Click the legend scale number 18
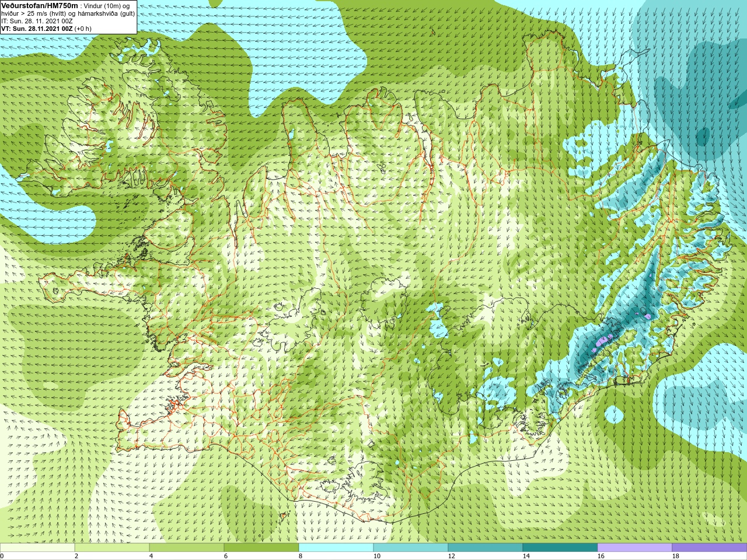Screen dimensions: 747x560 [675, 556]
